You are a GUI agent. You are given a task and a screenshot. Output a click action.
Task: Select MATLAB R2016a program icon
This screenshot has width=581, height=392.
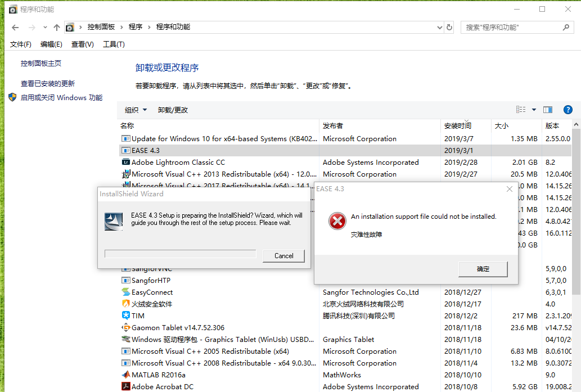[x=126, y=375]
